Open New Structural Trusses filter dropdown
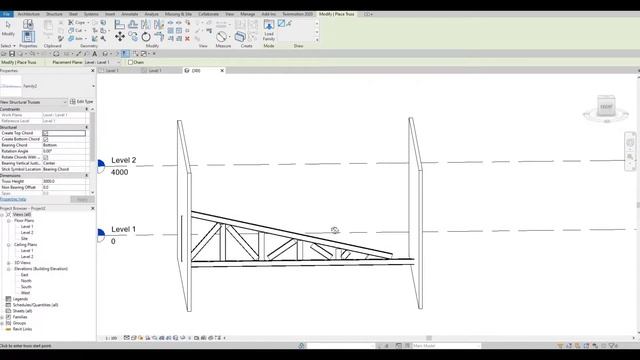Image resolution: width=640 pixels, height=360 pixels. click(x=65, y=102)
